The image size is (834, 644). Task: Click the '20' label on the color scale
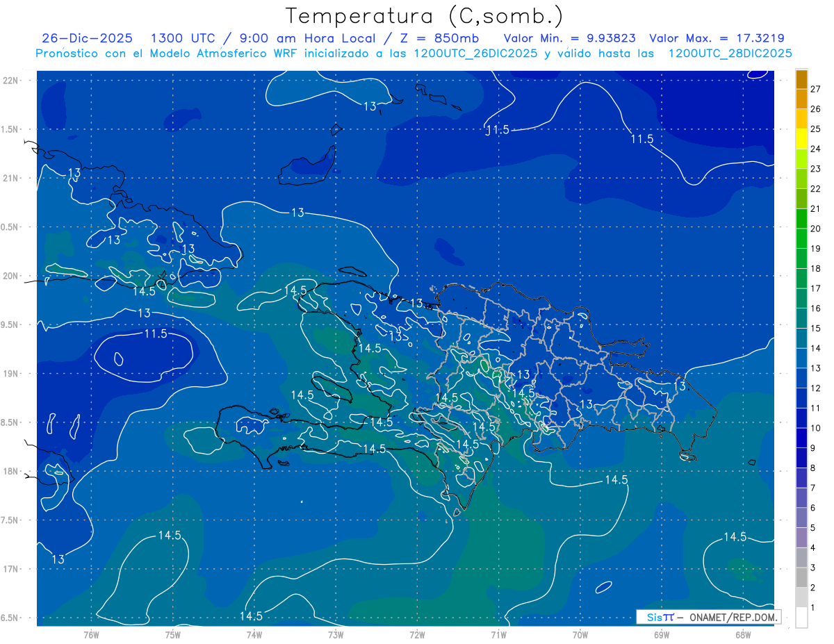[815, 229]
